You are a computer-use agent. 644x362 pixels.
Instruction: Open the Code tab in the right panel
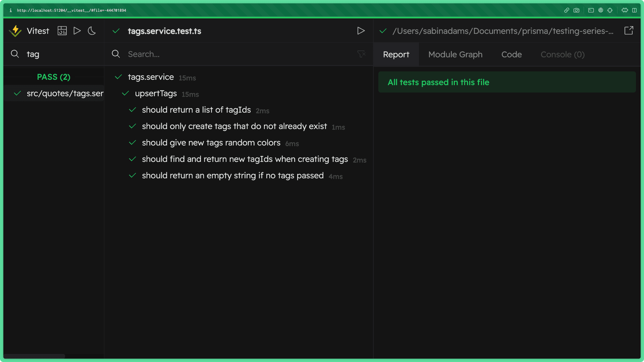pos(511,54)
